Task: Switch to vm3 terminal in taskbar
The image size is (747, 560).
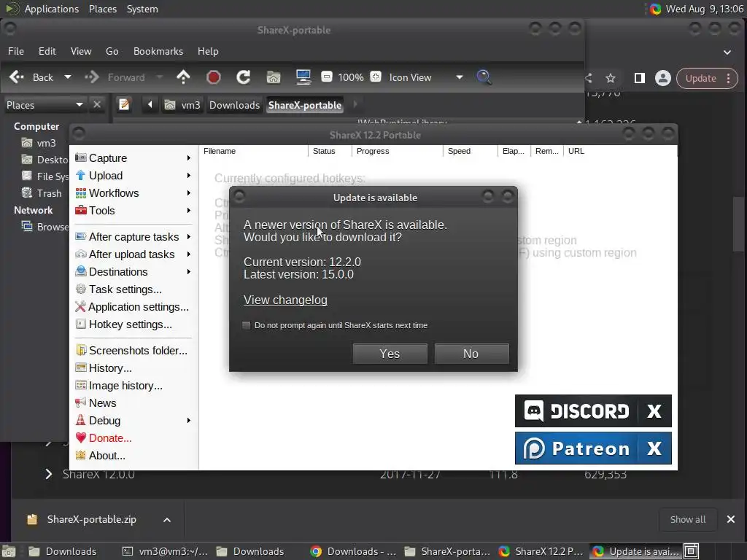Action: pos(166,551)
